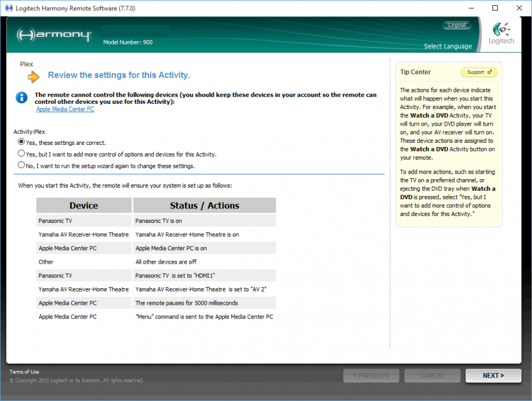Maximize the Harmony Remote Software window
Image resolution: width=532 pixels, height=401 pixels.
click(x=495, y=8)
